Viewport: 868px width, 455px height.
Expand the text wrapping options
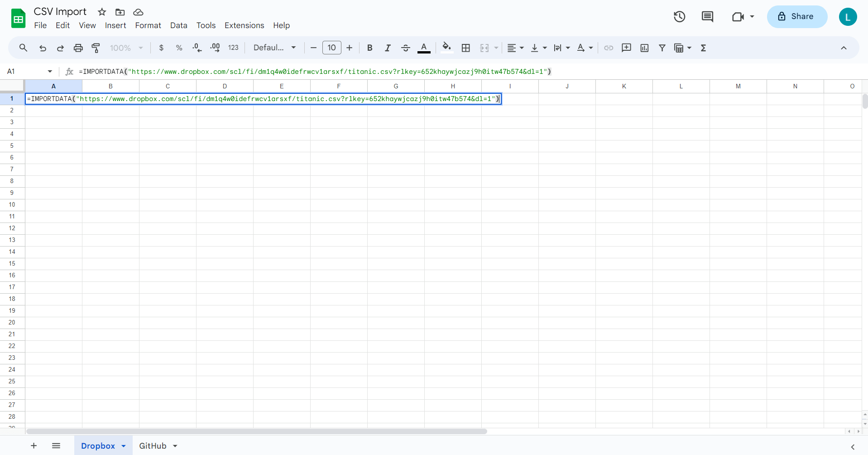[x=567, y=48]
